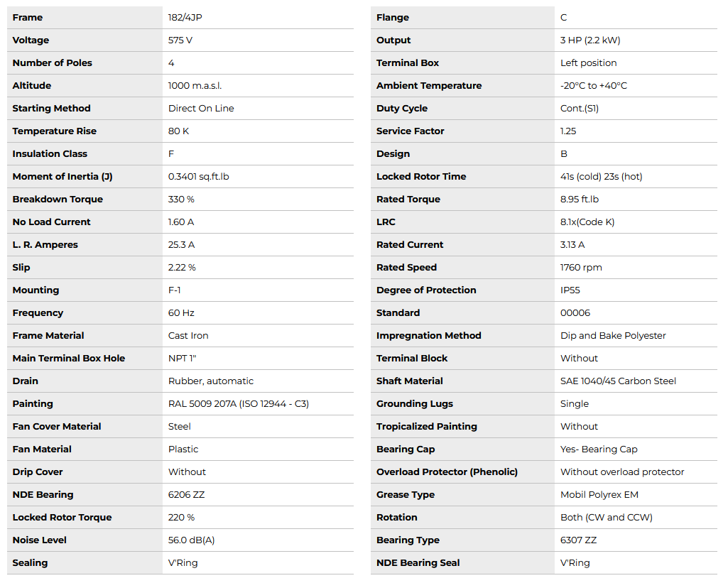Click the Frame value 182/4JP
The image size is (728, 583).
[x=186, y=17]
